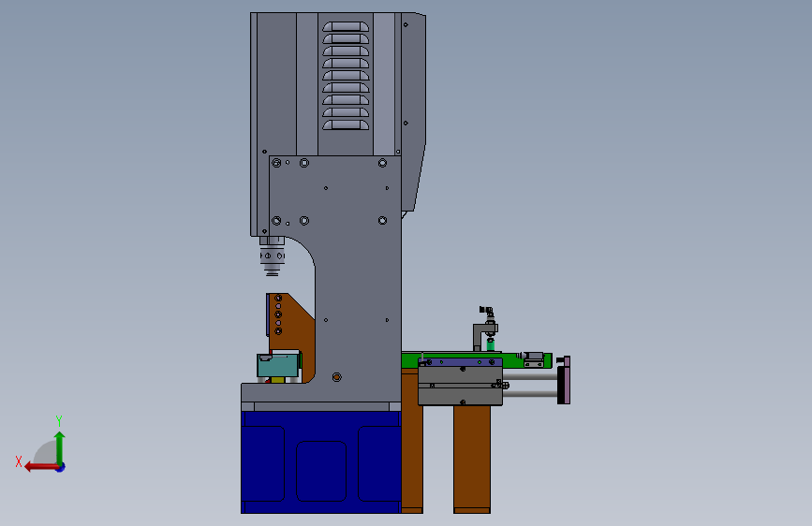Click the blue Z axis dot on triad
This screenshot has height=526, width=812.
coord(61,467)
